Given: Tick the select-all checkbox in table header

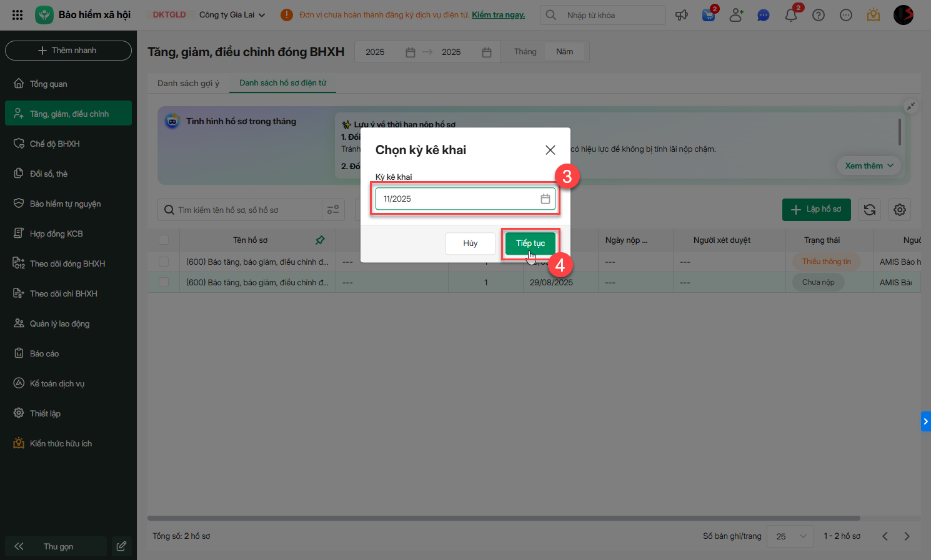Looking at the screenshot, I should [x=164, y=240].
